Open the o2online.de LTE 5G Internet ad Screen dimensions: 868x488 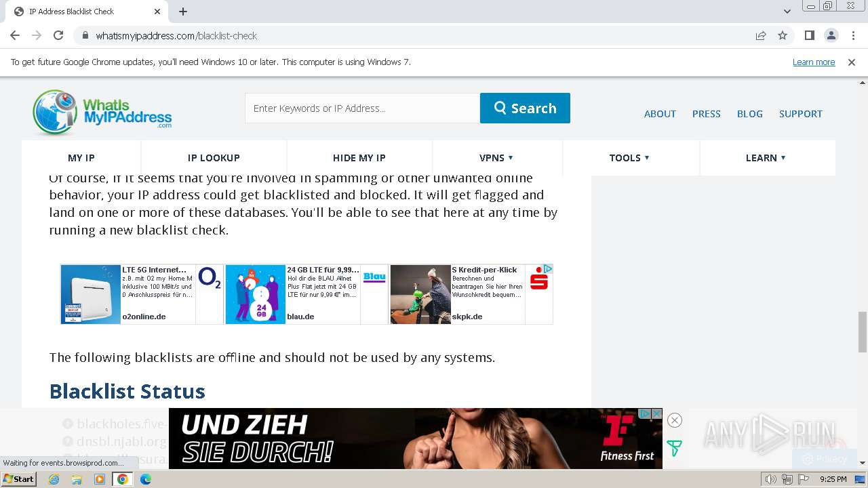point(142,294)
